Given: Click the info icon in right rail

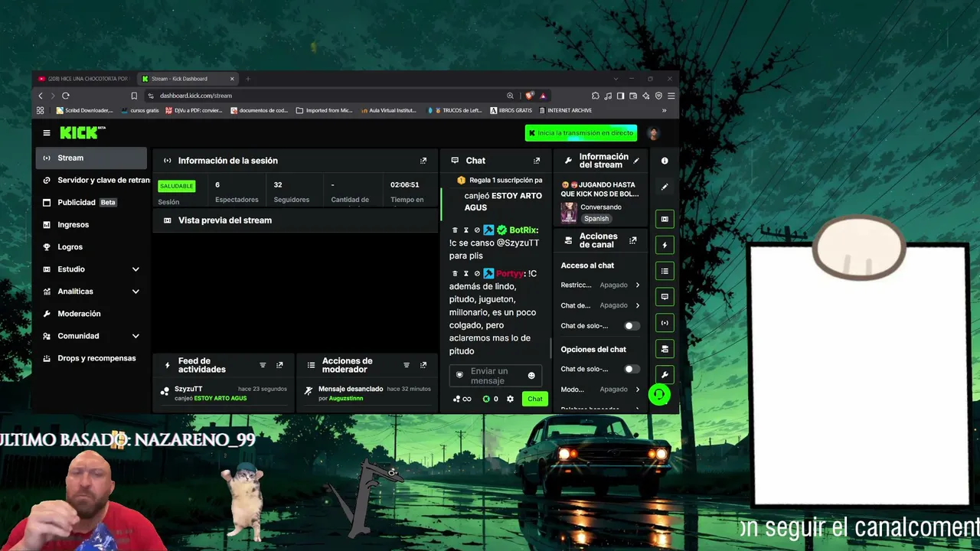Looking at the screenshot, I should coord(665,161).
